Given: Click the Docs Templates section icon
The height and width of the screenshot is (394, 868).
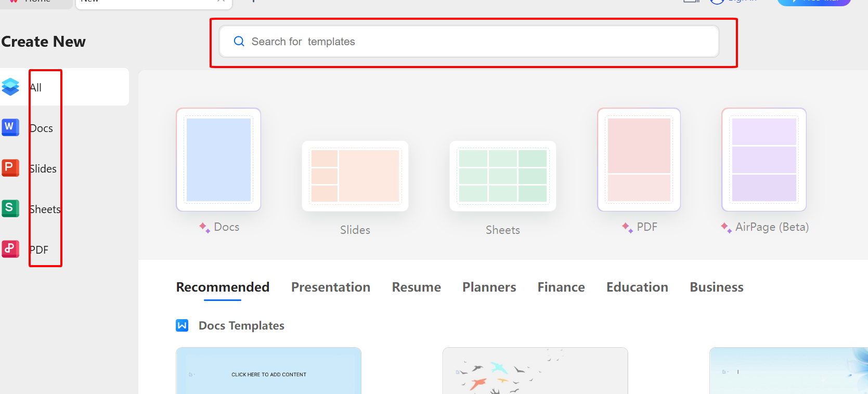Looking at the screenshot, I should 182,325.
